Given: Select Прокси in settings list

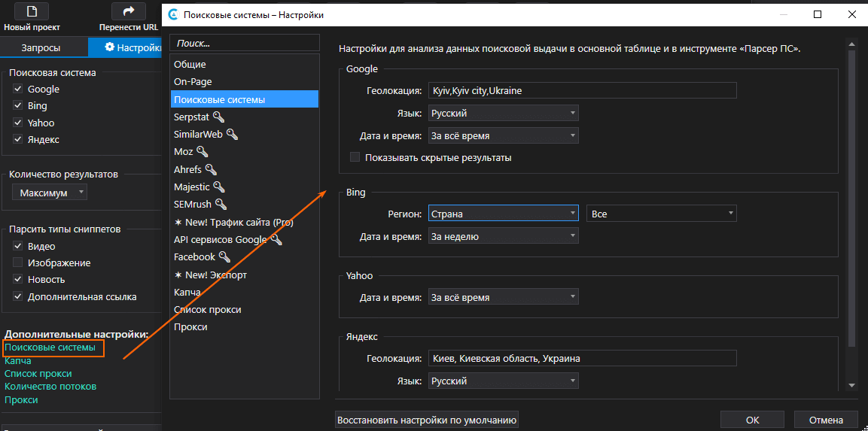Looking at the screenshot, I should coord(245,327).
